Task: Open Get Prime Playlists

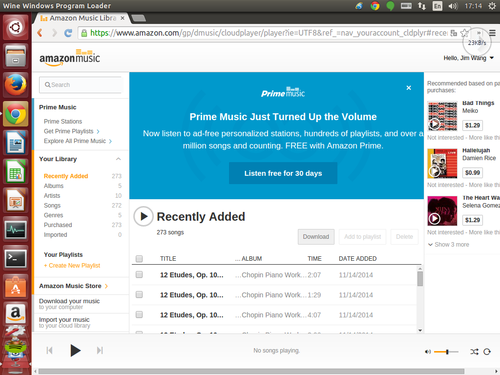Action: tap(71, 131)
